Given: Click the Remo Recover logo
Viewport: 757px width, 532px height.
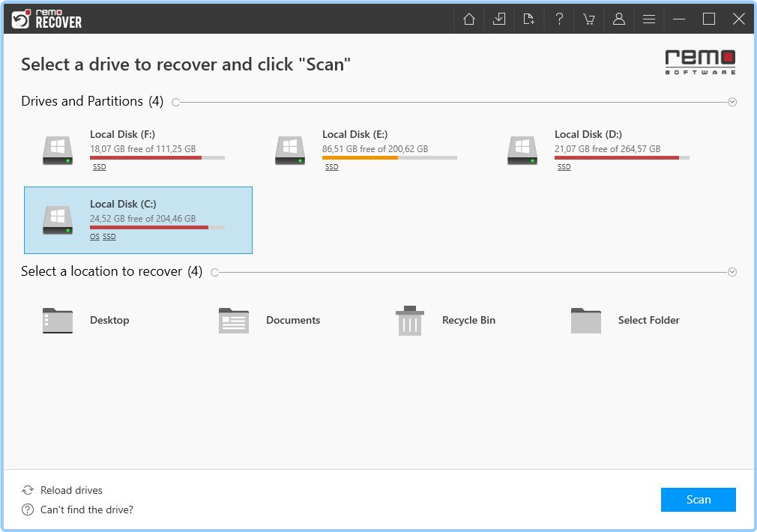Looking at the screenshot, I should pyautogui.click(x=46, y=19).
